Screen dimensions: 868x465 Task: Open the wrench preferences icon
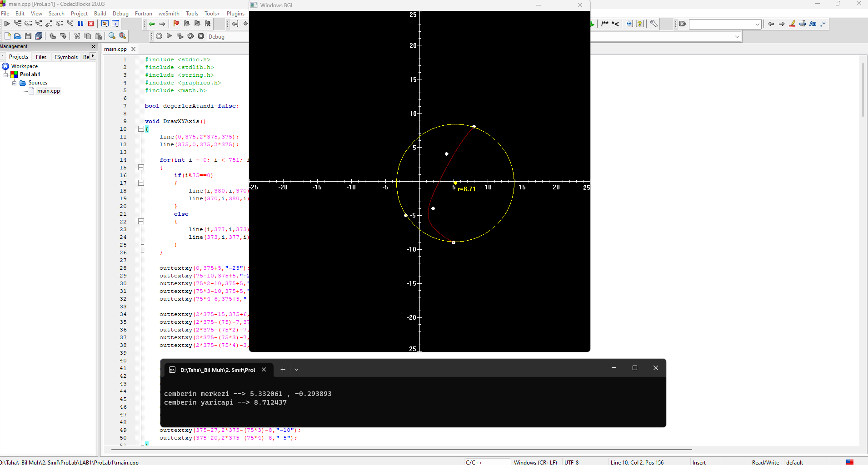(x=654, y=24)
